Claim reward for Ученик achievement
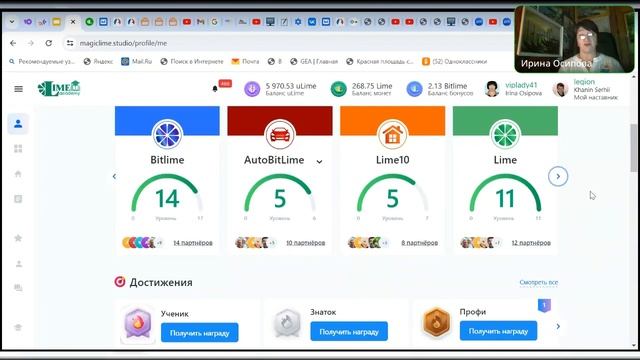This screenshot has height=360, width=640. (x=200, y=333)
